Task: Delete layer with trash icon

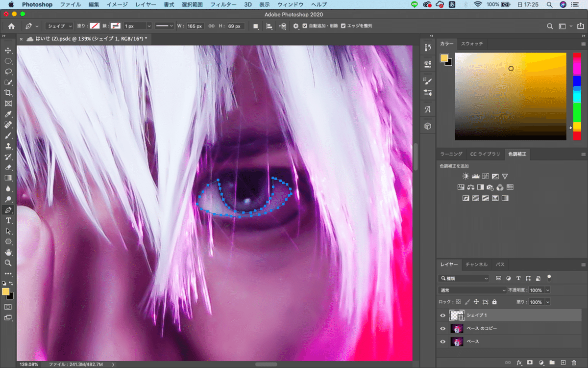Action: pos(574,362)
